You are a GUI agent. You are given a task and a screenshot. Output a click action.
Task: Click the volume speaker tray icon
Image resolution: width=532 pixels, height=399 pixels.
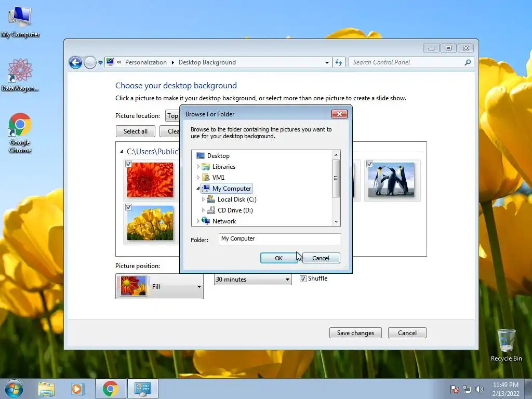point(480,389)
